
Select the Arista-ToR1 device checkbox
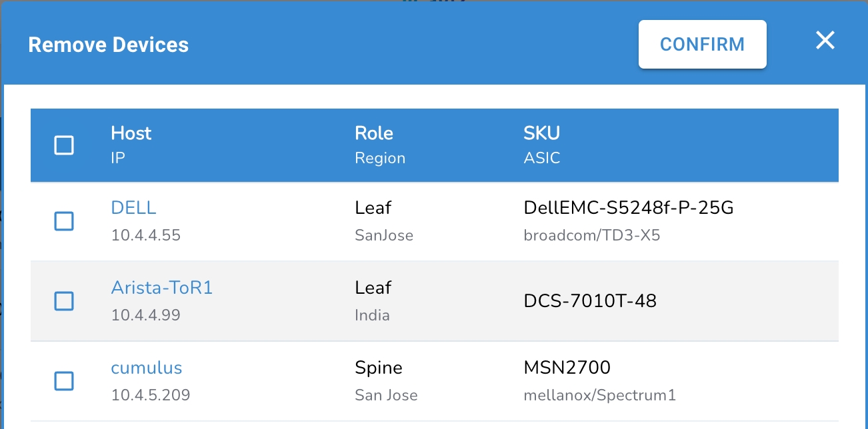tap(64, 301)
